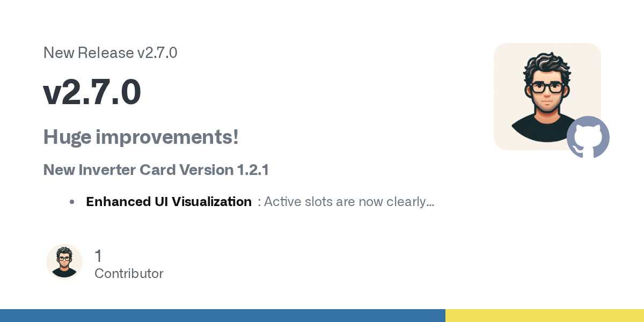Click the bullet point dot before Enhanced
The width and height of the screenshot is (644, 322).
tap(72, 202)
